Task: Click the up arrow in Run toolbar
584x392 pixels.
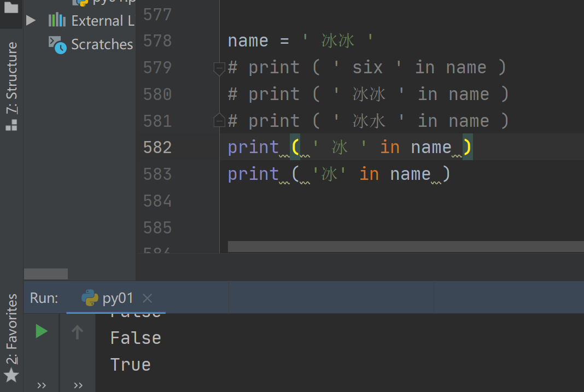Action: click(78, 332)
